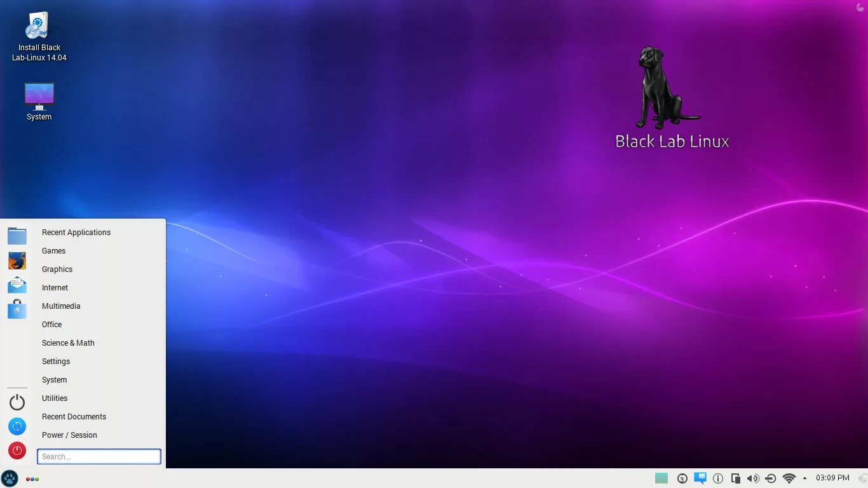Click the device notifier plug tray icon
The height and width of the screenshot is (488, 868).
pos(770,478)
